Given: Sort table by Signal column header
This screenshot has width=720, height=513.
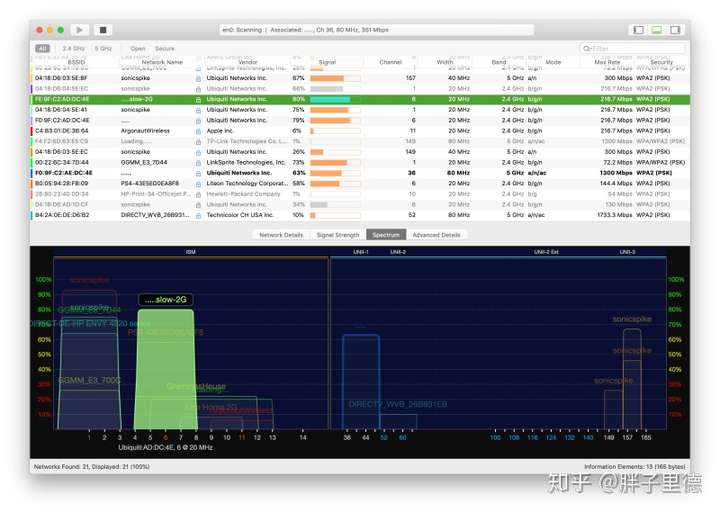Looking at the screenshot, I should [327, 62].
